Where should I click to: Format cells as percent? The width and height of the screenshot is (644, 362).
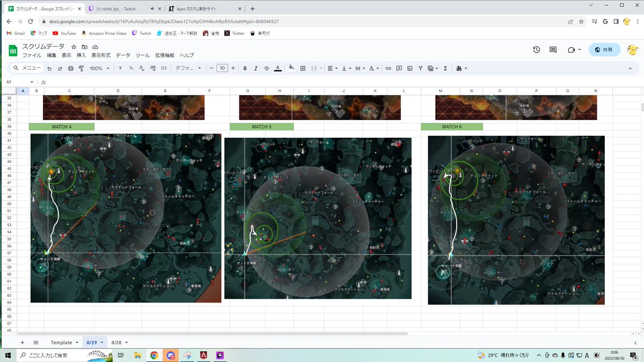tap(130, 68)
